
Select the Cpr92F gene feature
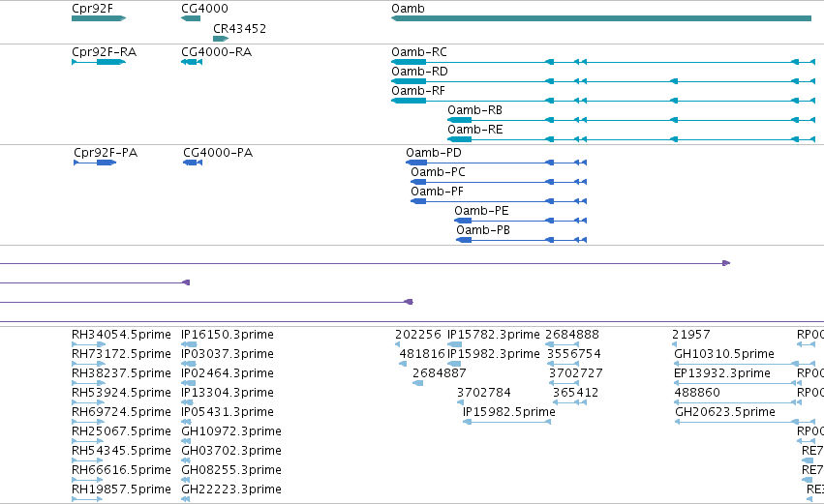click(99, 18)
